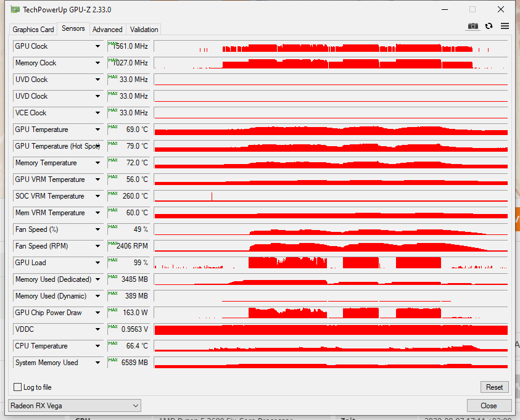Viewport: 520px width, 420px height.
Task: Click the Fan Speed (RPM) history graph
Action: click(x=331, y=246)
